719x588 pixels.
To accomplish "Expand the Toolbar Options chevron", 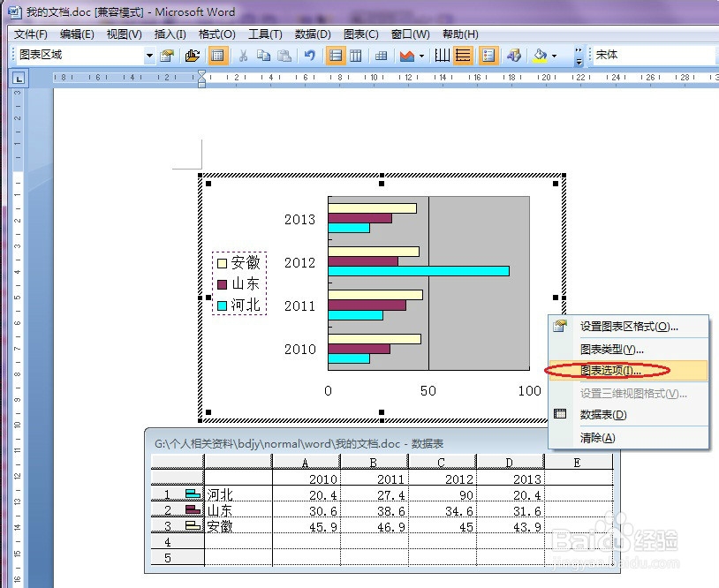I will [579, 56].
